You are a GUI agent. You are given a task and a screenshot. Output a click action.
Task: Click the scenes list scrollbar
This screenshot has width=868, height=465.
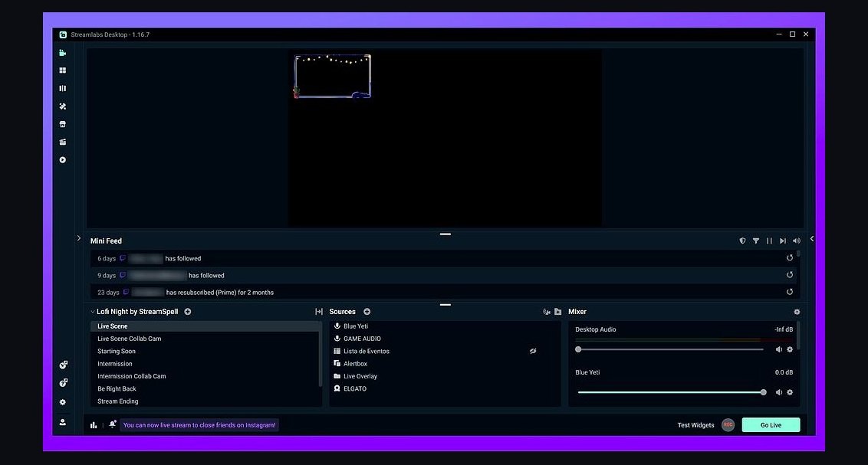(321, 354)
